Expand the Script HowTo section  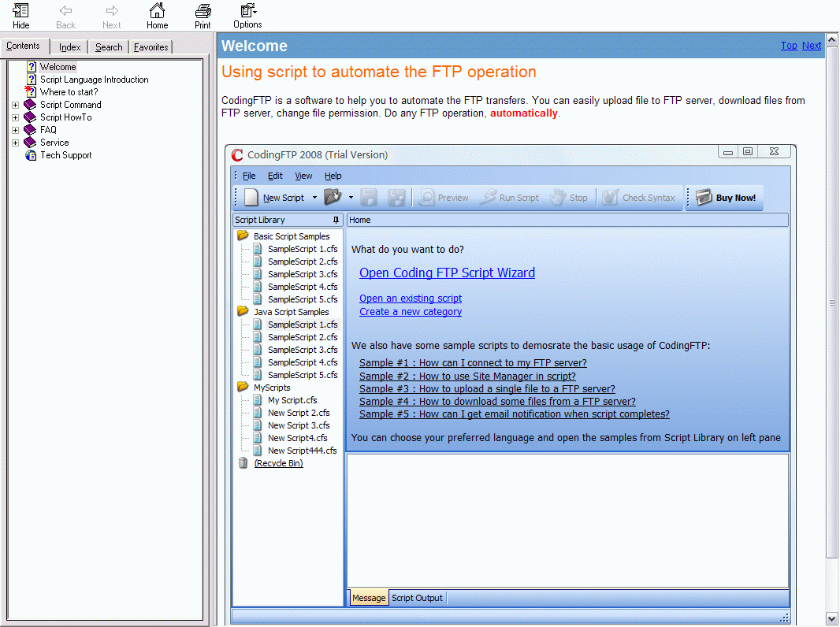click(14, 117)
